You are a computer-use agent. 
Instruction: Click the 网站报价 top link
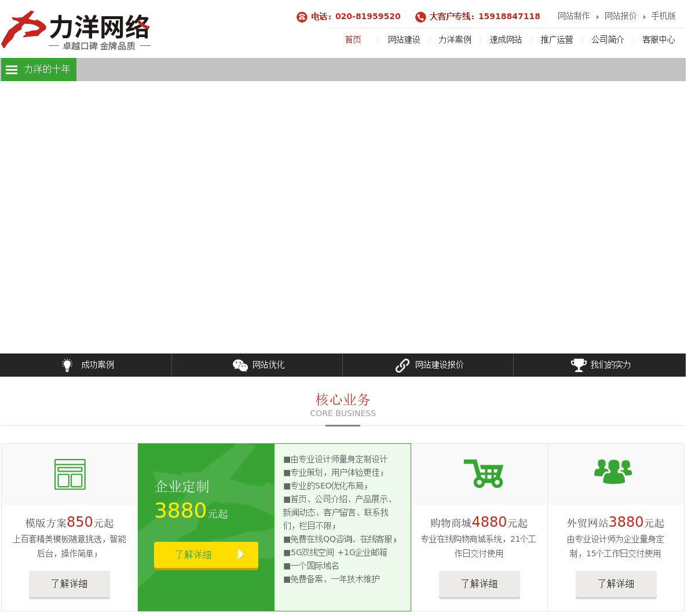click(620, 16)
